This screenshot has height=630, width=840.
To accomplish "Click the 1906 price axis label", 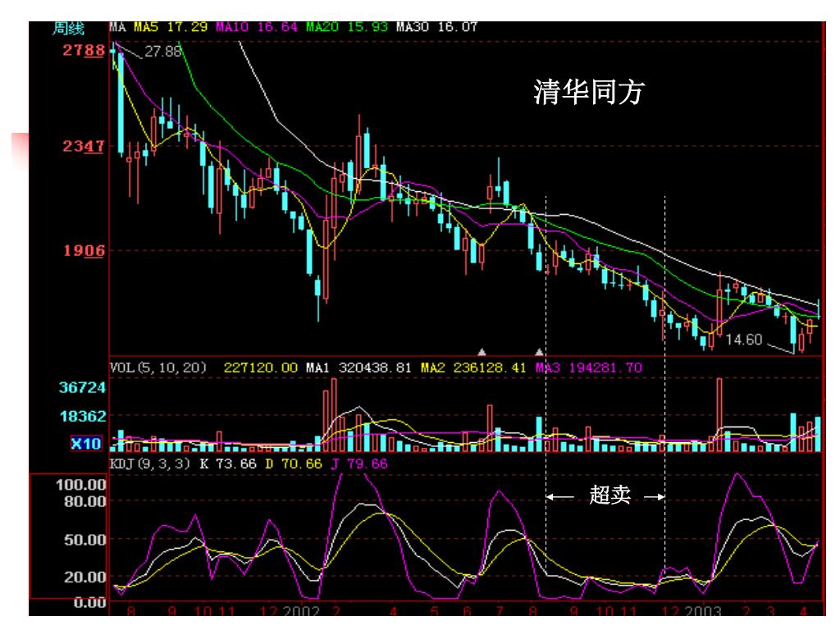I will [x=84, y=251].
